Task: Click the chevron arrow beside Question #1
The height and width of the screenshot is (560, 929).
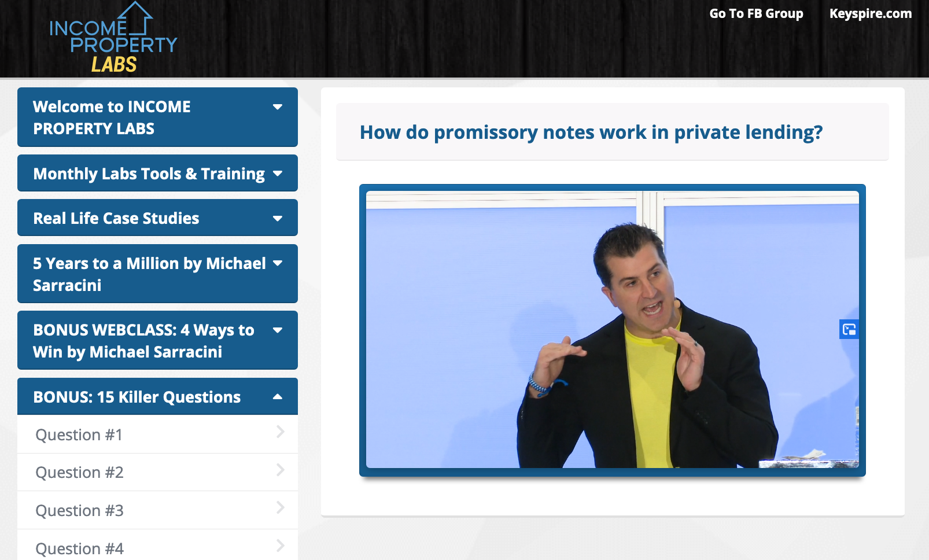Action: pos(280,432)
